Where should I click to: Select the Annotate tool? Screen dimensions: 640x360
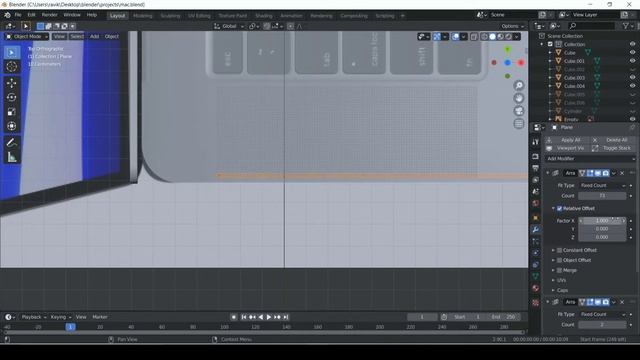(x=11, y=142)
